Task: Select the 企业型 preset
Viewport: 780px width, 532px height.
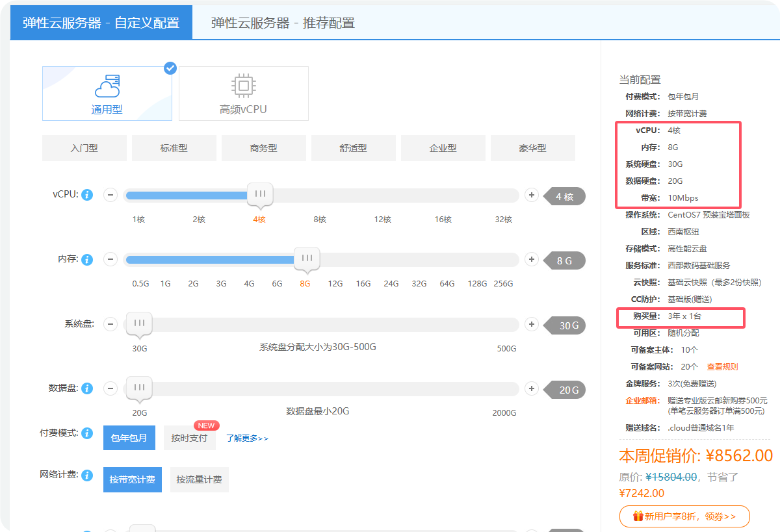Action: pos(443,148)
